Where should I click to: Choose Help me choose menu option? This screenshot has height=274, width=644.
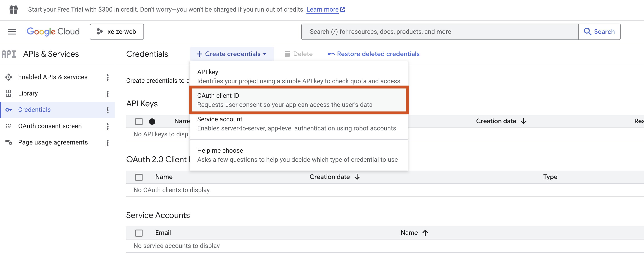coord(299,155)
